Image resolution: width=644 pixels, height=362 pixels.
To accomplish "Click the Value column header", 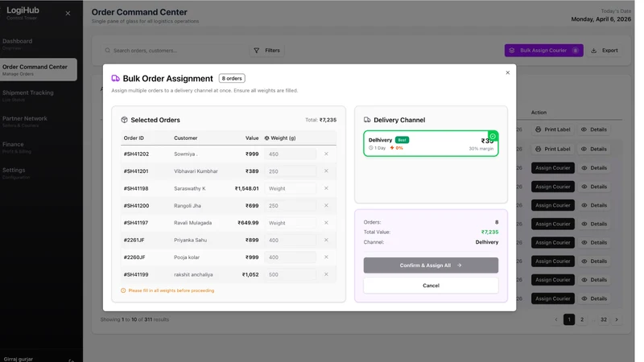I will tap(252, 138).
